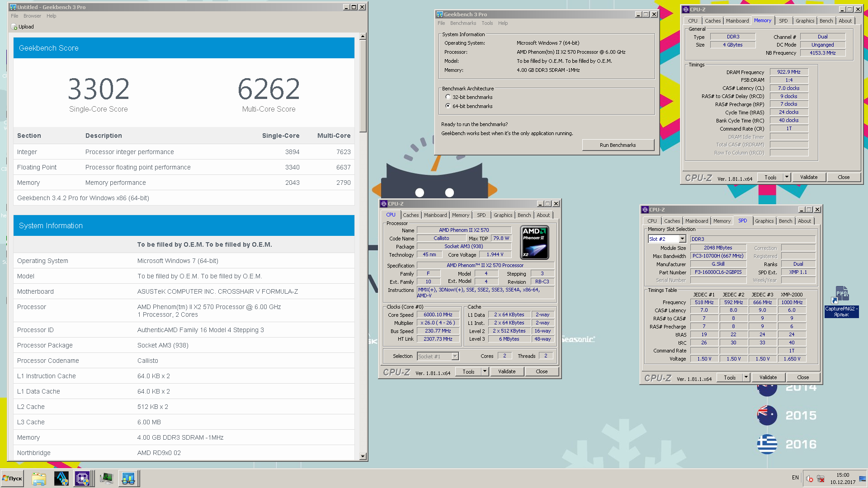Select the 32-bit benchmarks option
The width and height of the screenshot is (868, 488).
(x=469, y=97)
